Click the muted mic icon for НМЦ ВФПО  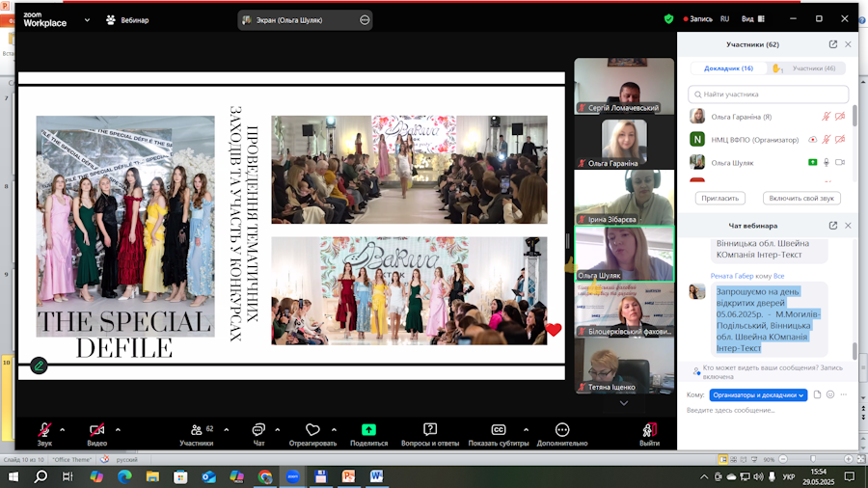coord(826,140)
